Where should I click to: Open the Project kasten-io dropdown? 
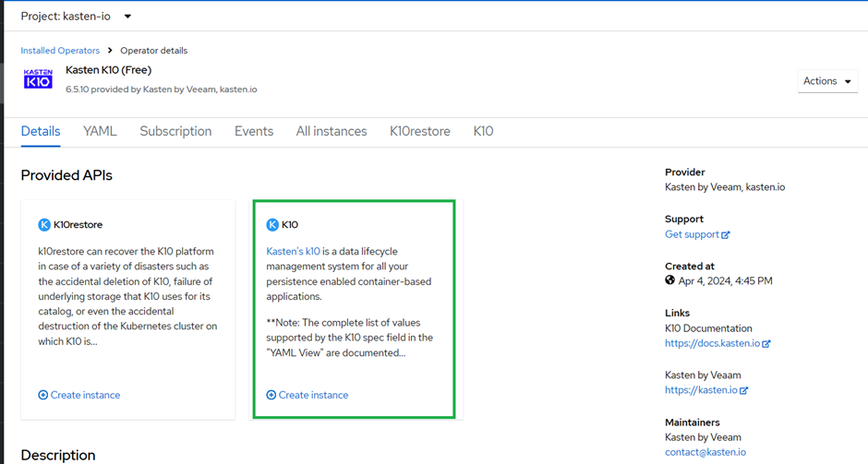(x=77, y=16)
